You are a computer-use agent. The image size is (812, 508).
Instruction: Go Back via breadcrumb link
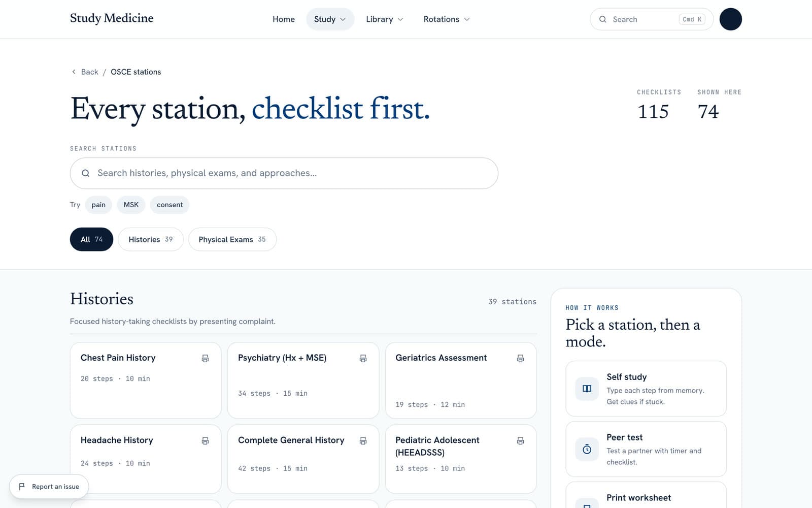click(x=89, y=72)
